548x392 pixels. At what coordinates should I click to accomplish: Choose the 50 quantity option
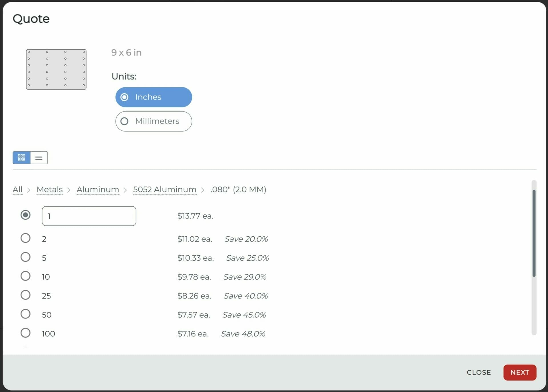pos(25,314)
